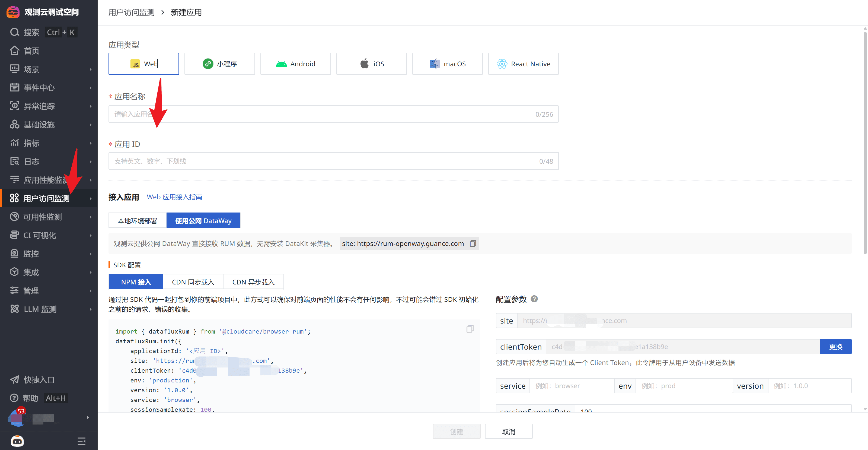Image resolution: width=868 pixels, height=450 pixels.
Task: Open Web 应用接入指南 link
Action: (174, 197)
